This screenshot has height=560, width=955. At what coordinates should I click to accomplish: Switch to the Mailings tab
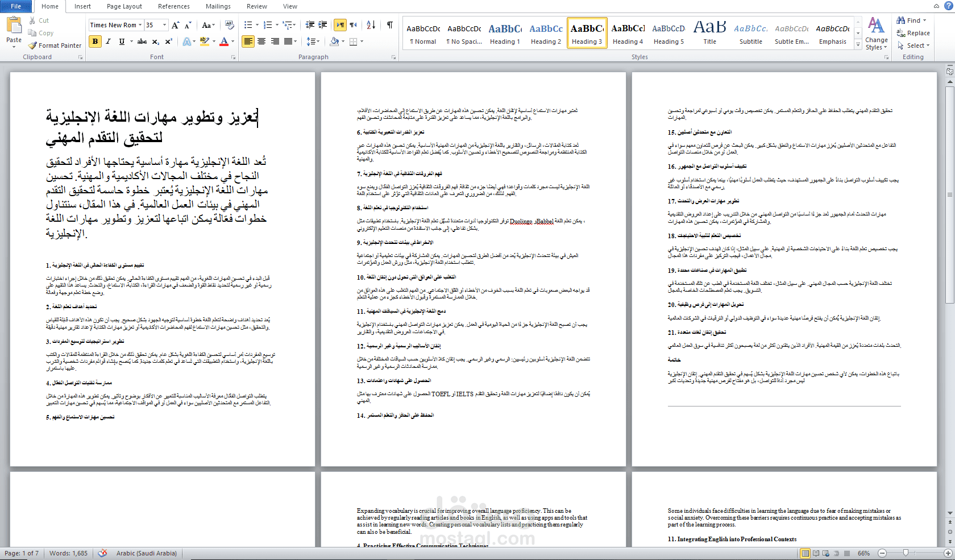218,6
